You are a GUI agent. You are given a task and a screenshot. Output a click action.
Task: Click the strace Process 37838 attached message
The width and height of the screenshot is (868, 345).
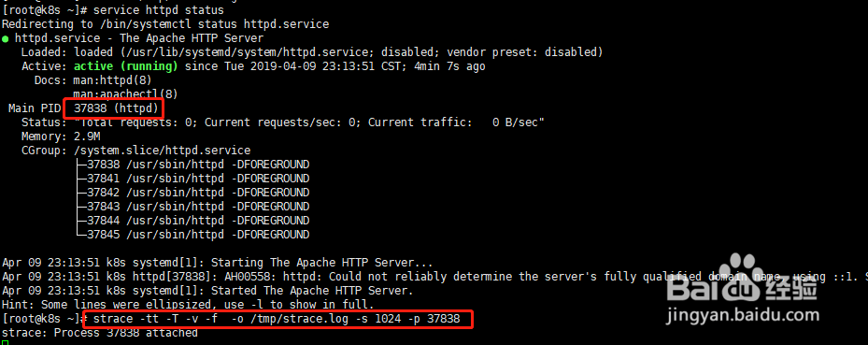[x=100, y=333]
